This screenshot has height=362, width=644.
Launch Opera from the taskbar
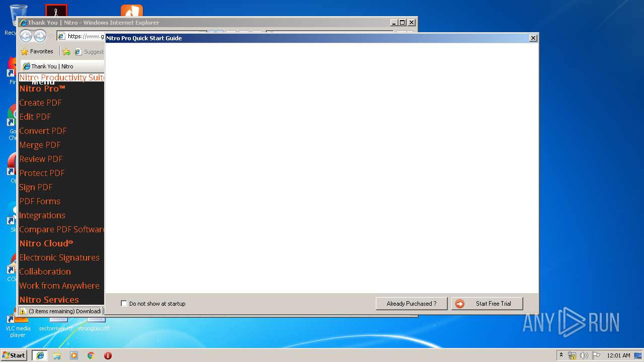click(108, 355)
